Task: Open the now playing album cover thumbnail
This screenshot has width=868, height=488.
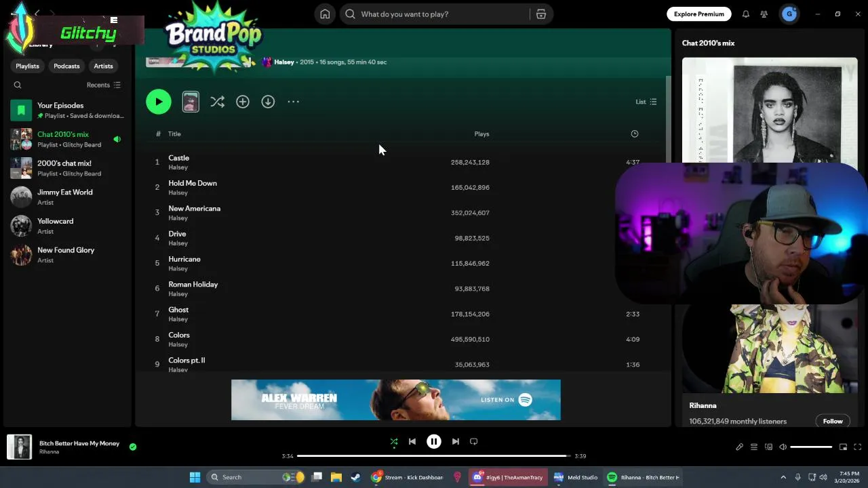Action: pyautogui.click(x=19, y=447)
